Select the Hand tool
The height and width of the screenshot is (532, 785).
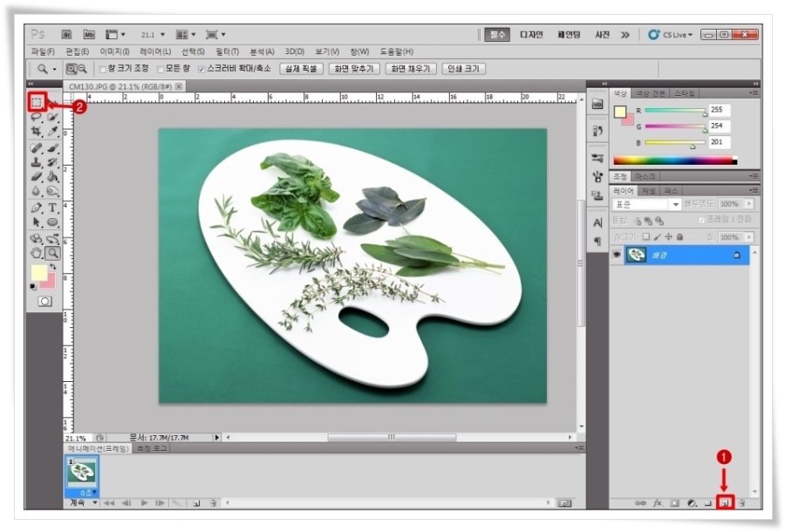(37, 253)
